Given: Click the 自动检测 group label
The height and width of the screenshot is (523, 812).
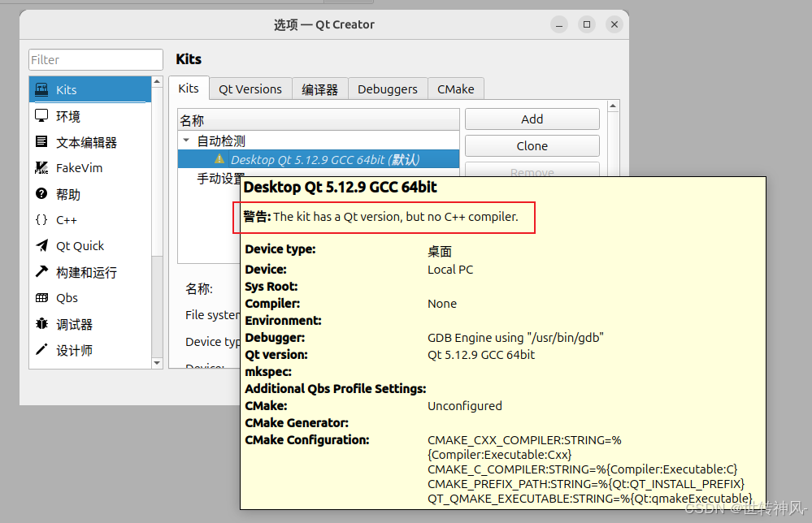Looking at the screenshot, I should tap(221, 140).
